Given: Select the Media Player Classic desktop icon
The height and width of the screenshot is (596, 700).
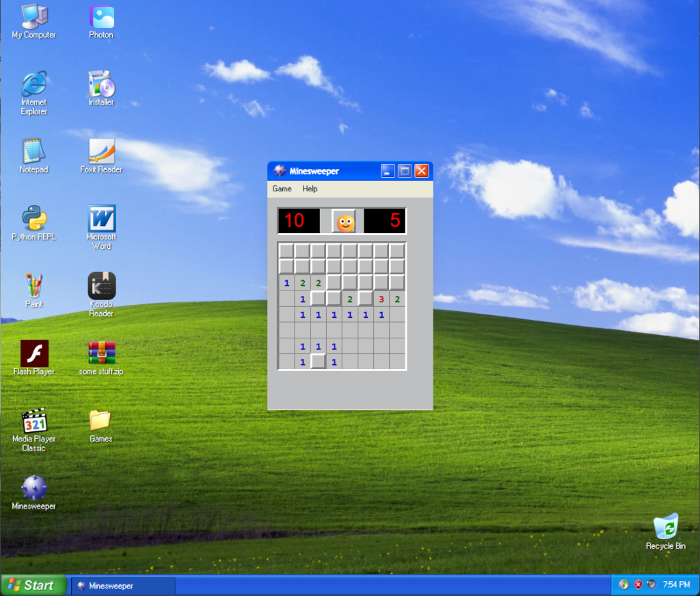Looking at the screenshot, I should (34, 430).
